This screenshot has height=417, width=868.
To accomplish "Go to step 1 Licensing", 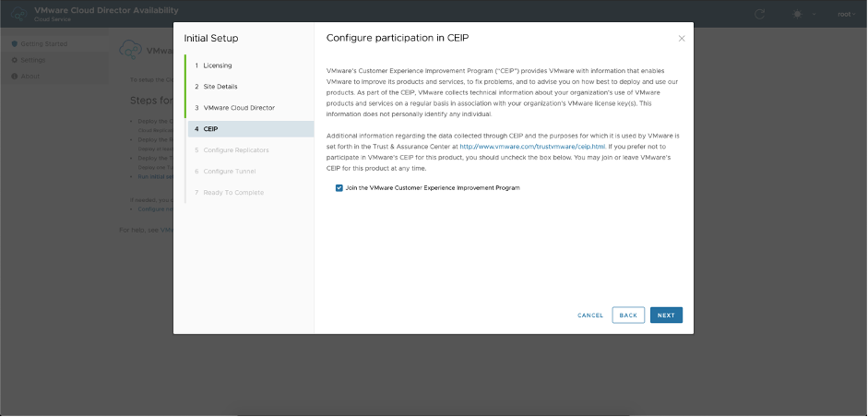I will coord(218,66).
